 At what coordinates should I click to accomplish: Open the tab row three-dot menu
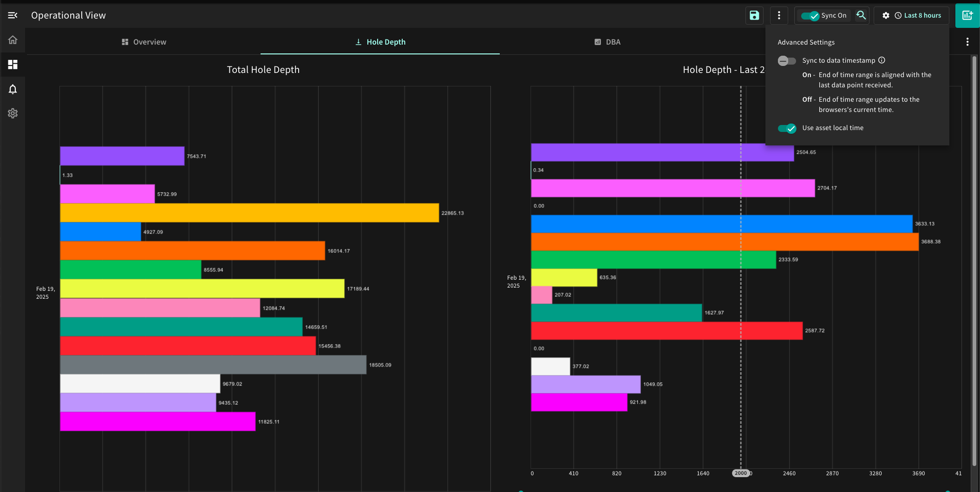coord(967,42)
